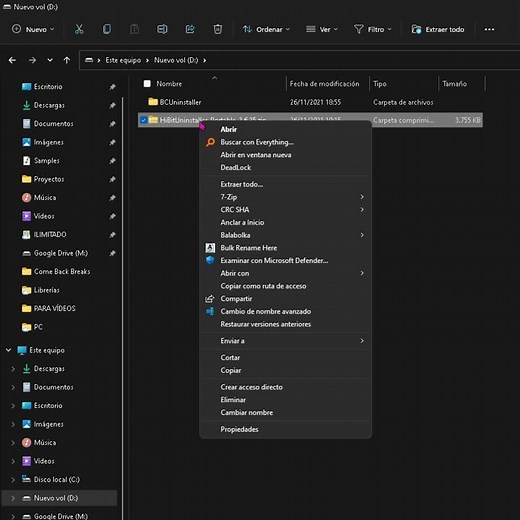Click the Extraer todo toolbar button
This screenshot has width=520, height=520.
(x=438, y=29)
